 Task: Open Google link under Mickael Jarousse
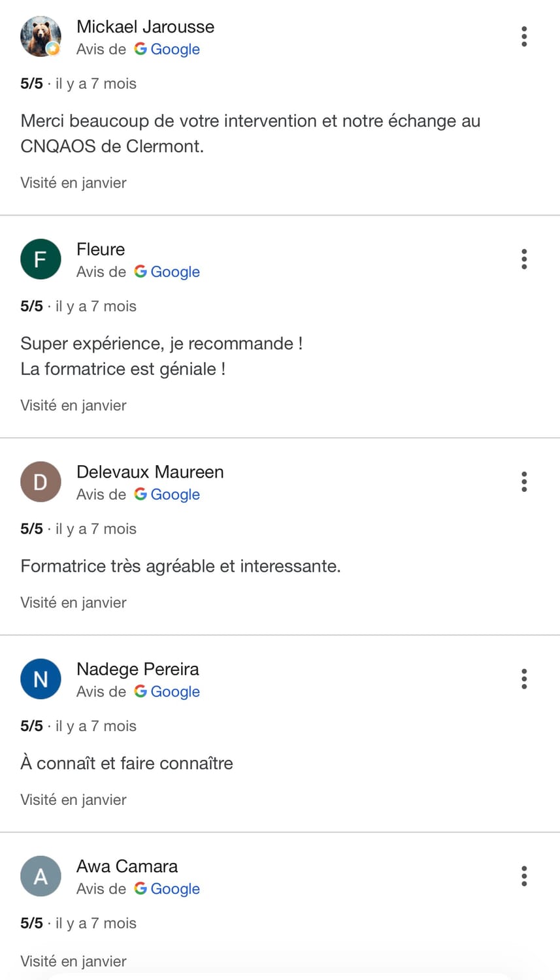pos(167,50)
